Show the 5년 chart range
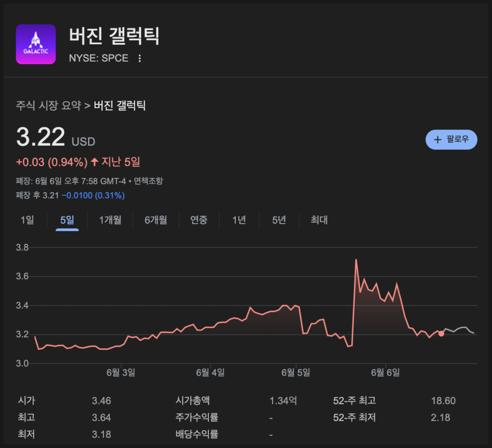The width and height of the screenshot is (492, 448). [279, 220]
